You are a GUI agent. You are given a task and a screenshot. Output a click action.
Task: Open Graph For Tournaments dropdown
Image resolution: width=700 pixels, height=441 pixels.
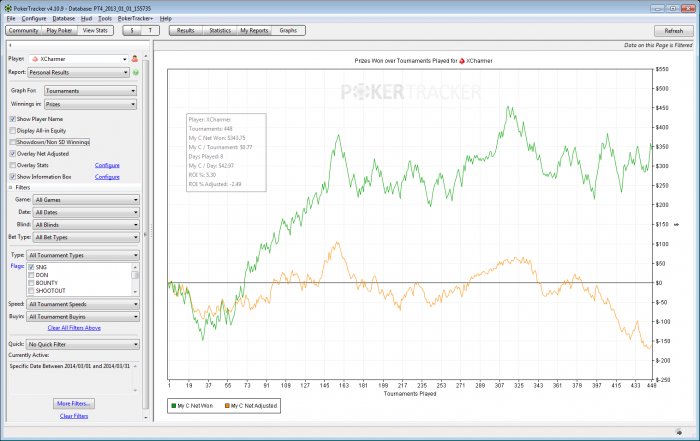coord(91,91)
